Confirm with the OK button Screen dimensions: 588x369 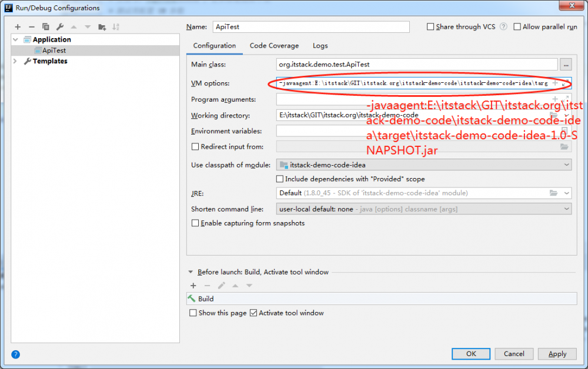471,354
